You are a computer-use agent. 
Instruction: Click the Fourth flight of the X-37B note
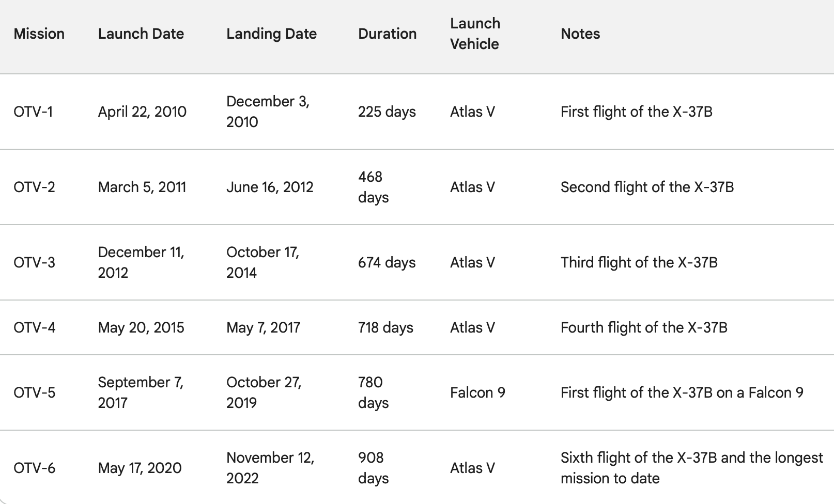point(644,328)
